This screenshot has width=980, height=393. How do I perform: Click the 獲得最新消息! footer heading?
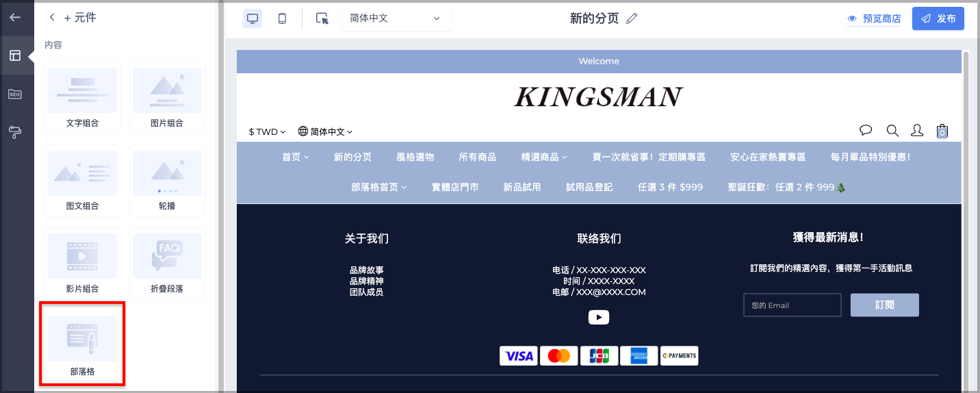(827, 237)
